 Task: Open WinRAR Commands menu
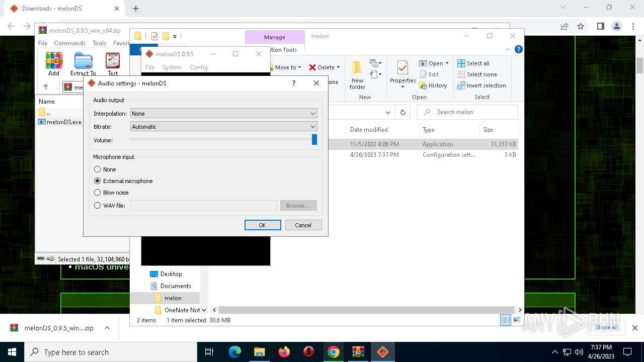coord(70,43)
